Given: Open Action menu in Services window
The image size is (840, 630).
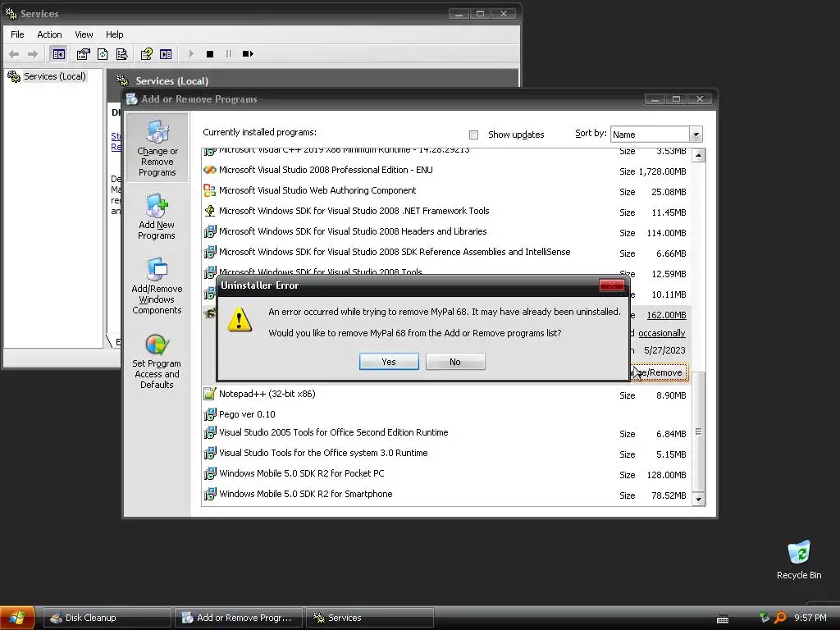Looking at the screenshot, I should point(49,34).
